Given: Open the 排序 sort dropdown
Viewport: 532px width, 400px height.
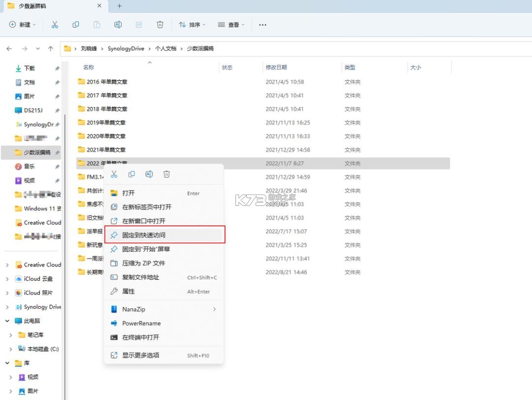Looking at the screenshot, I should 192,25.
